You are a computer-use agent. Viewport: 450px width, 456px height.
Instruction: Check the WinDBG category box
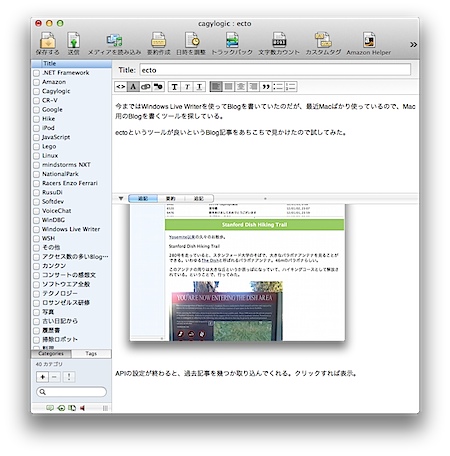tap(37, 220)
